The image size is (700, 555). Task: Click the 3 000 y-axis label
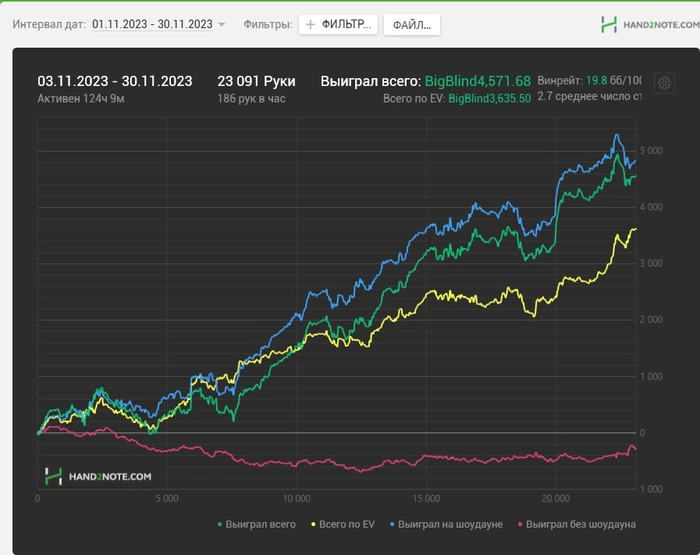click(x=651, y=263)
